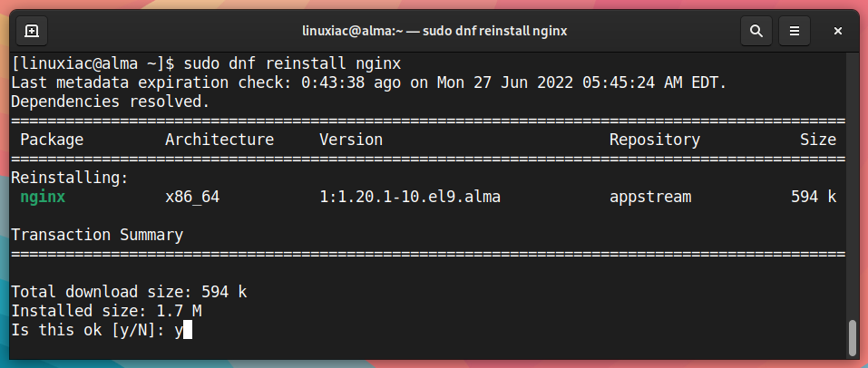
Task: Click the appstream repository text
Action: click(x=650, y=197)
